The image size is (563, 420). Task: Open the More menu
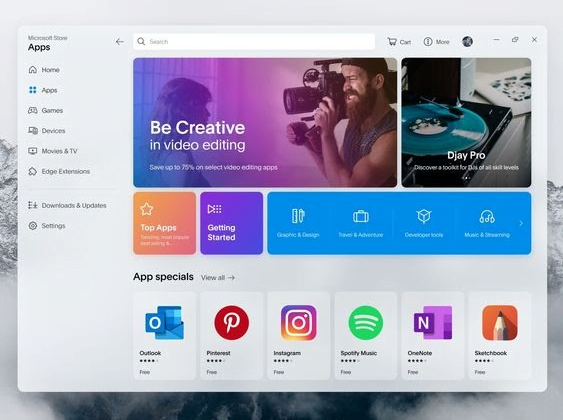[436, 42]
